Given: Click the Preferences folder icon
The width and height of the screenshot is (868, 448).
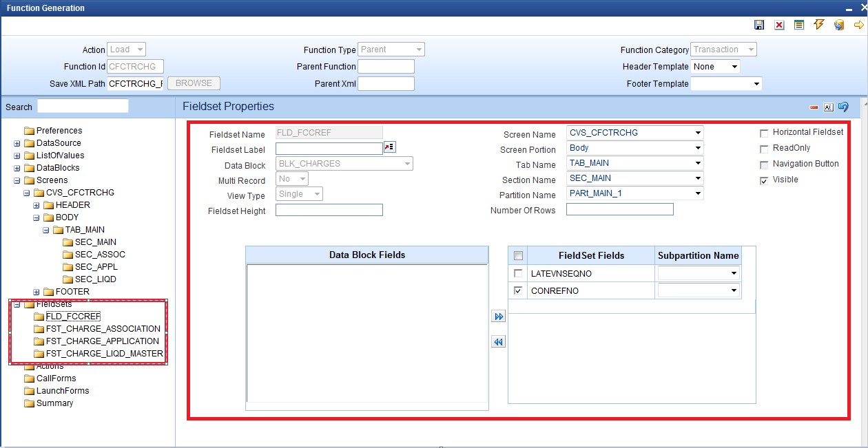Looking at the screenshot, I should (29, 131).
